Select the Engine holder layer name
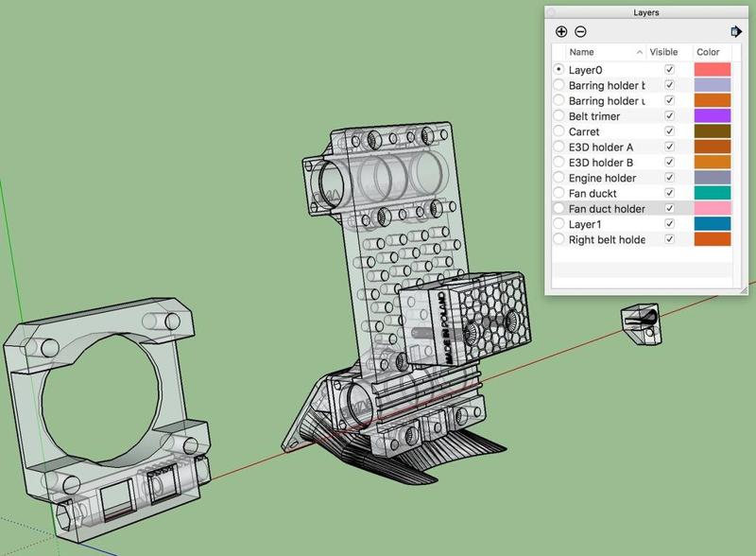 point(602,178)
